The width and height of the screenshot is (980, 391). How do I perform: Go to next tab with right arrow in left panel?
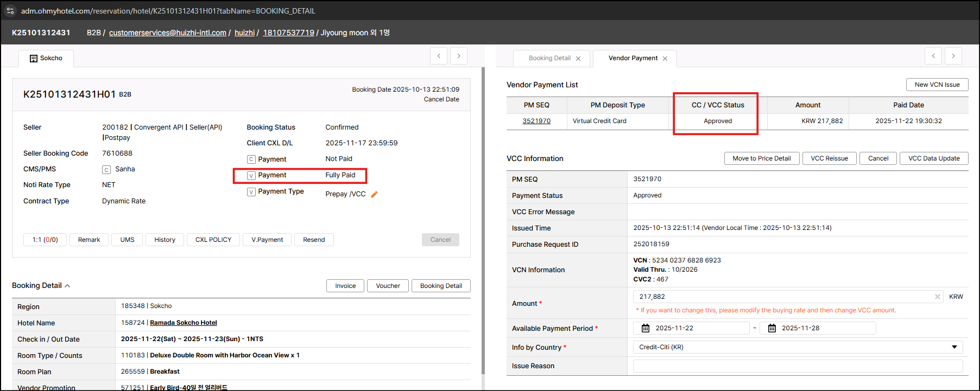(x=459, y=56)
